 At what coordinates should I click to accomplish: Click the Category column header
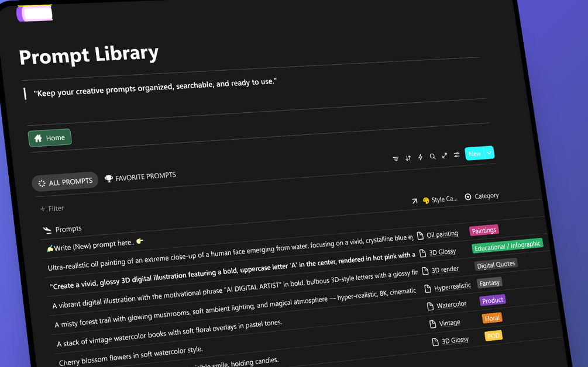click(x=482, y=196)
